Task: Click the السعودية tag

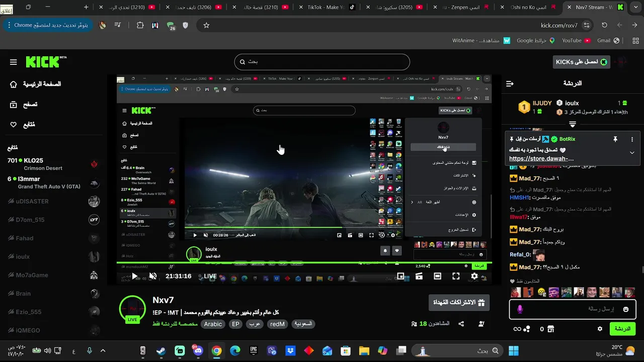Action: (x=303, y=324)
